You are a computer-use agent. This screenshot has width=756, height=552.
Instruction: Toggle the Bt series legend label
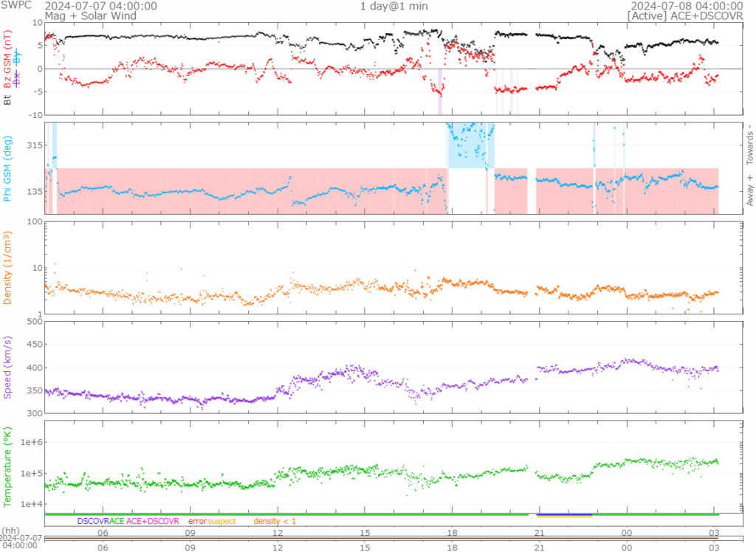coord(8,99)
